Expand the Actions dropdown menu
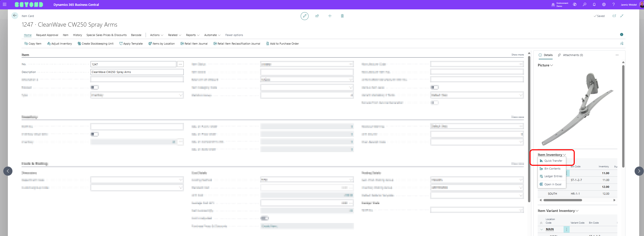 click(x=156, y=35)
